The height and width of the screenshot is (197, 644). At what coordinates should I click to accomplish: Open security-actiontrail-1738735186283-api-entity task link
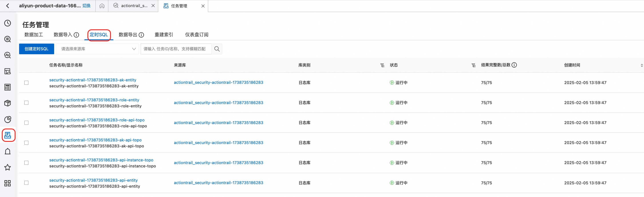[x=93, y=180]
